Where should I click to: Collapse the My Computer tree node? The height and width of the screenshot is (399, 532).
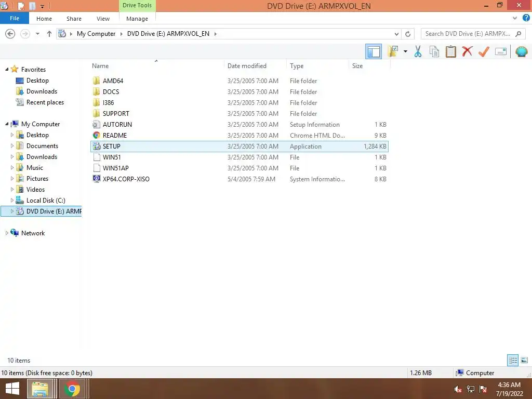click(x=7, y=124)
